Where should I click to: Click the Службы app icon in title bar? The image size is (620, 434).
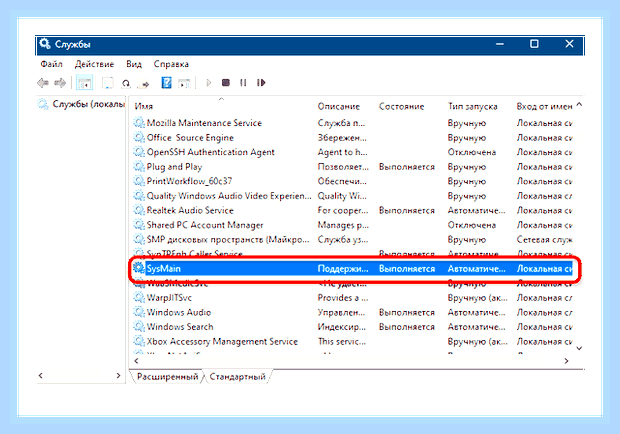click(45, 43)
